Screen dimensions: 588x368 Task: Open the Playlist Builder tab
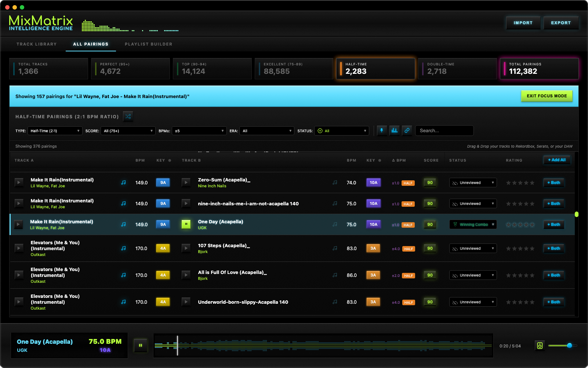point(148,44)
